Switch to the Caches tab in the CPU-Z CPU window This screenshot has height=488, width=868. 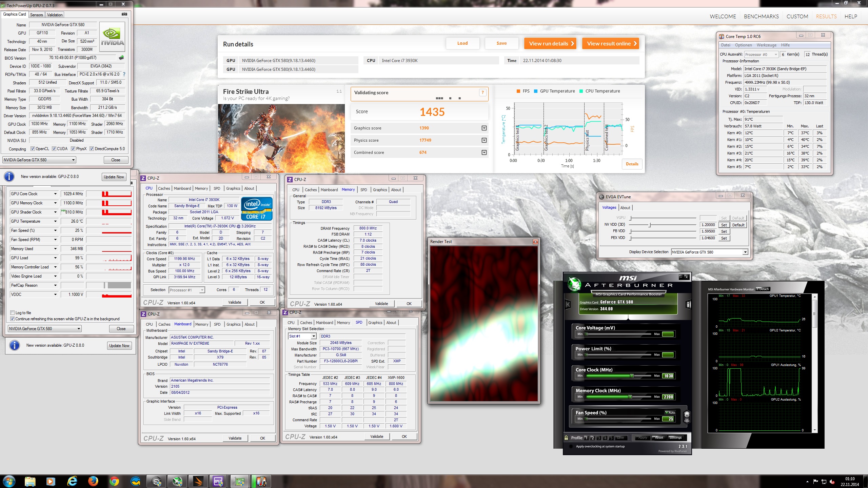coord(164,188)
